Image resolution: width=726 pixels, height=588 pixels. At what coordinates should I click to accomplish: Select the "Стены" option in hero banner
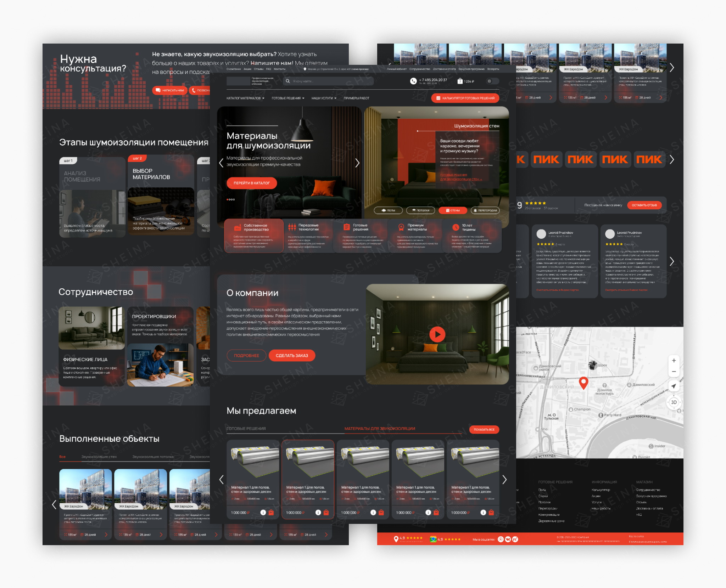point(452,210)
